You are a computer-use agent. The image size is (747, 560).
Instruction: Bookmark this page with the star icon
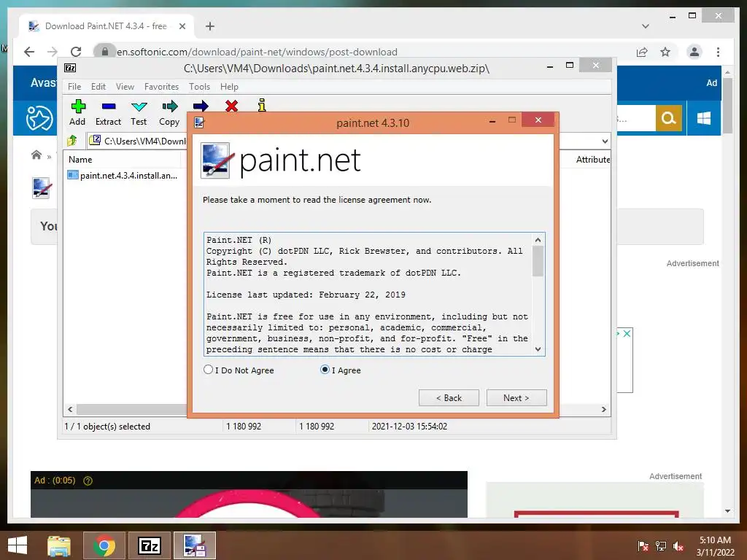click(665, 52)
